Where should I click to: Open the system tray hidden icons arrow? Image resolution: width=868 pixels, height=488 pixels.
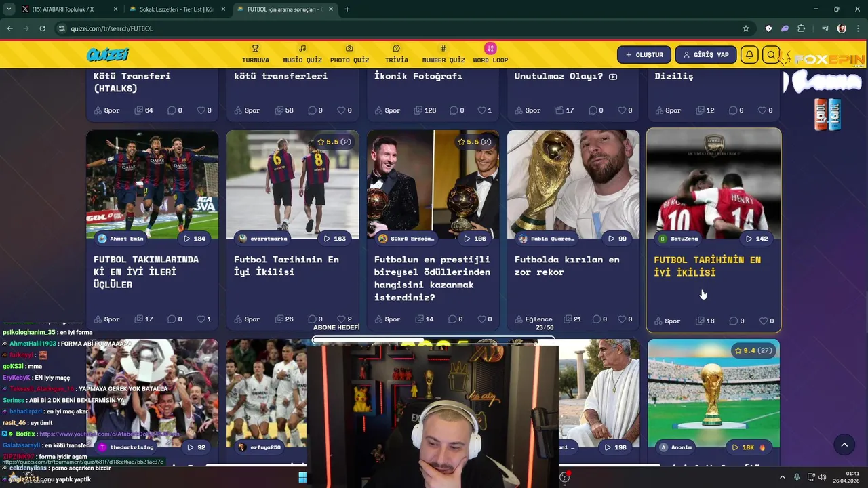tap(782, 477)
